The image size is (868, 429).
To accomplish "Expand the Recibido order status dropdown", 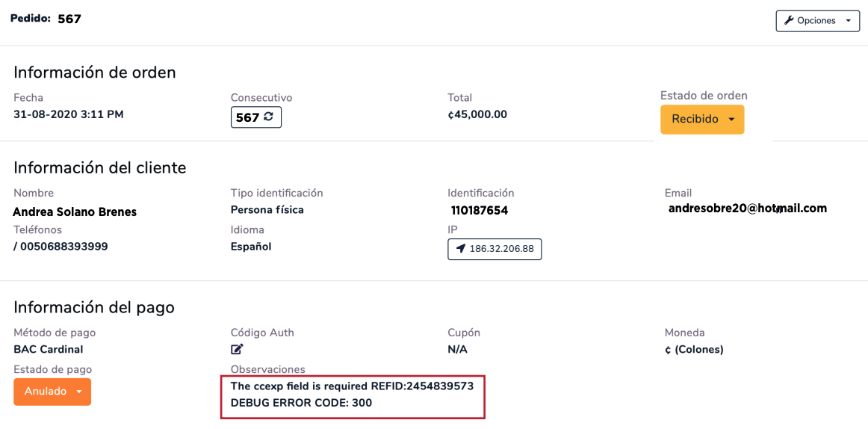I will 701,120.
